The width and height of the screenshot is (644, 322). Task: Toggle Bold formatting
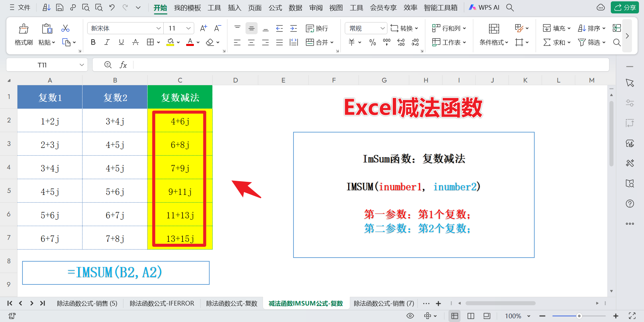pyautogui.click(x=93, y=42)
